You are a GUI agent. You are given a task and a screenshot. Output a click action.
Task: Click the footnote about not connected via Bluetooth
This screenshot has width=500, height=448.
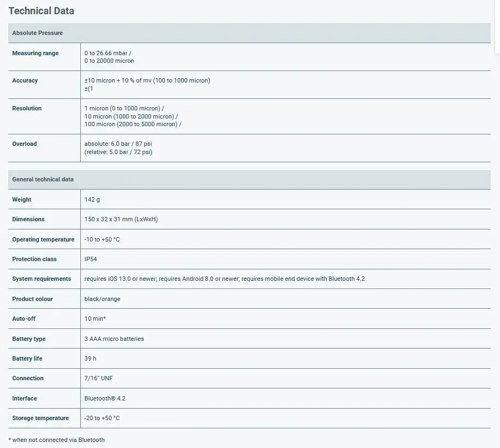coord(56,440)
